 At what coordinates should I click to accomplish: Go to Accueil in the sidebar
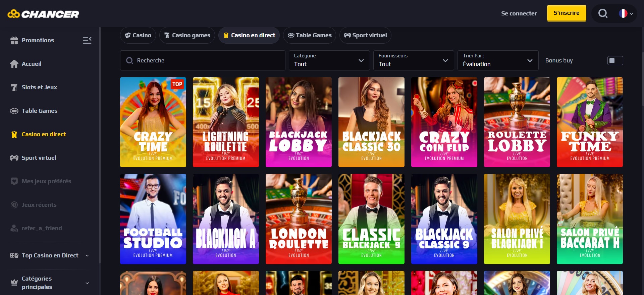32,64
